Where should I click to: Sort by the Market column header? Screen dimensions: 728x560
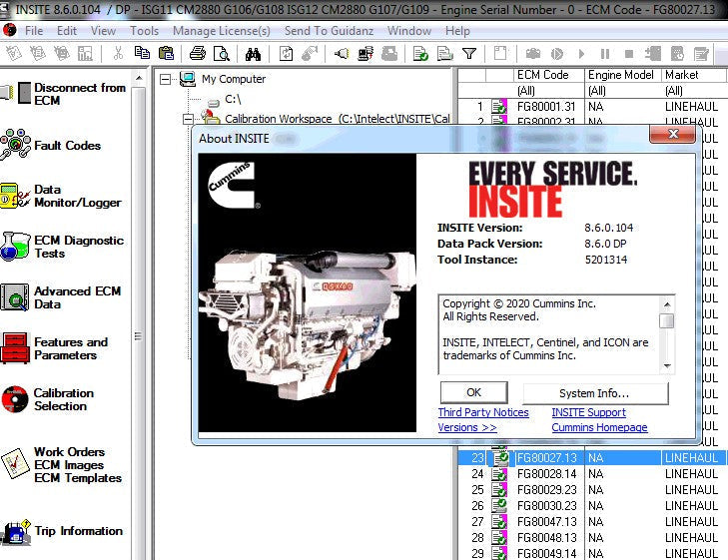(694, 75)
